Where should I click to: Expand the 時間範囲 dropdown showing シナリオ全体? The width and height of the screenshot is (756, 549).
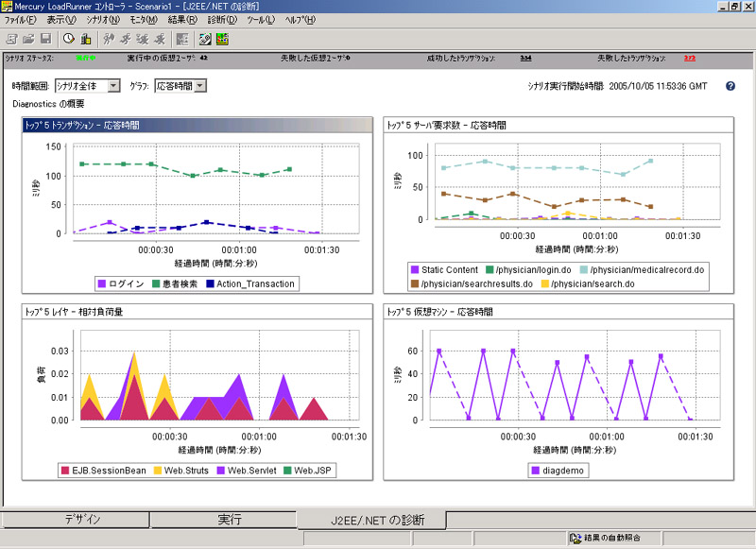click(x=113, y=86)
